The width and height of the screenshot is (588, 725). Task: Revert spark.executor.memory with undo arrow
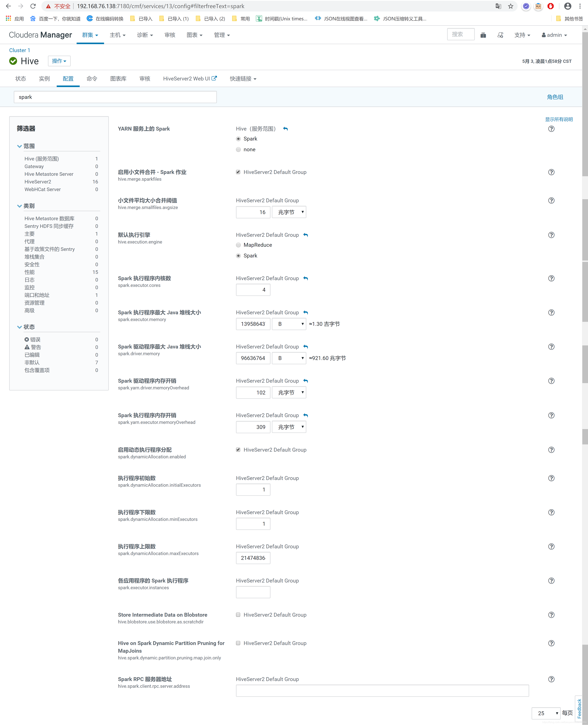click(x=306, y=313)
